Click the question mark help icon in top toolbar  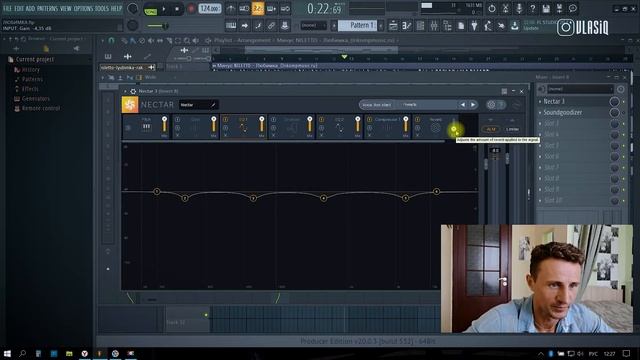532,9
